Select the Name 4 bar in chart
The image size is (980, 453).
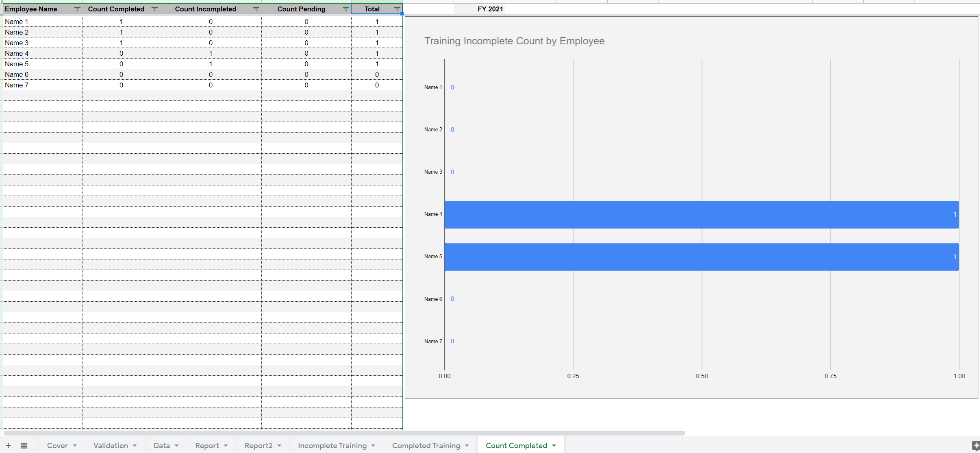coord(702,215)
